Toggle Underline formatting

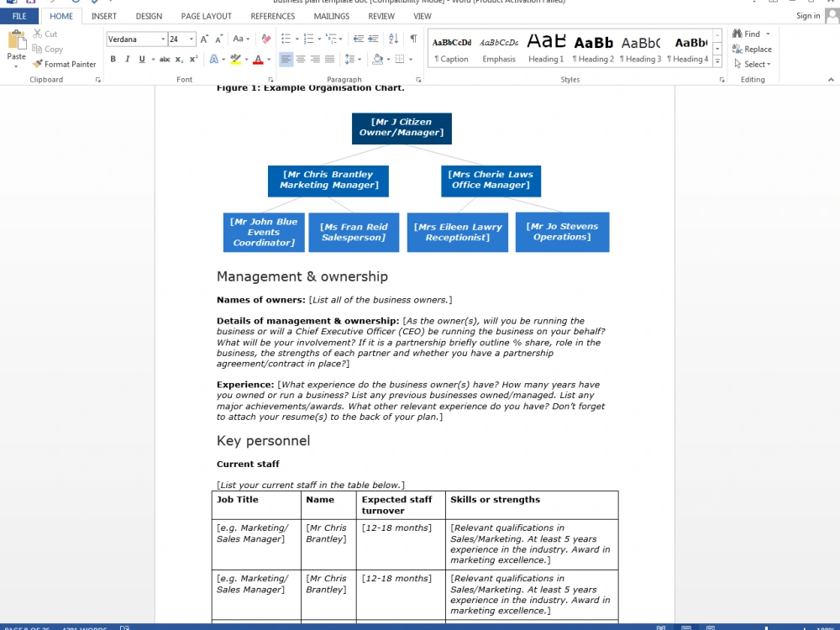click(141, 59)
